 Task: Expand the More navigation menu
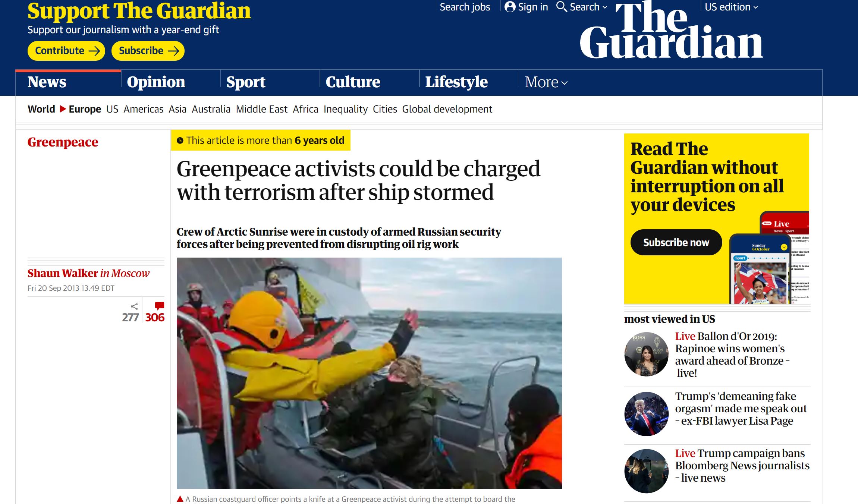coord(546,82)
